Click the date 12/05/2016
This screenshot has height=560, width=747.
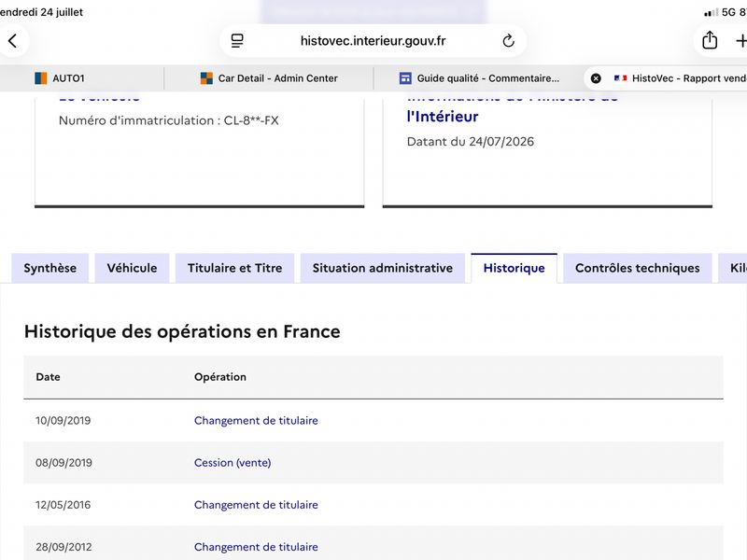63,505
